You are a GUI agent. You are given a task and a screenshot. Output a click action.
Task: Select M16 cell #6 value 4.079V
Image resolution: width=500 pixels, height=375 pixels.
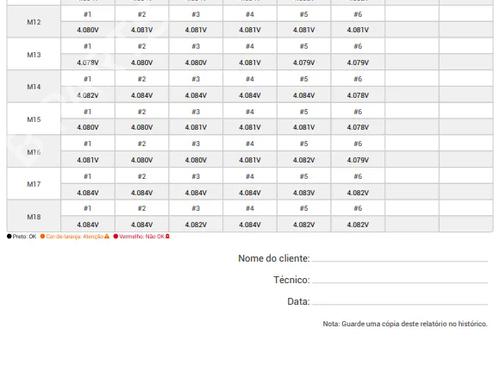358,160
